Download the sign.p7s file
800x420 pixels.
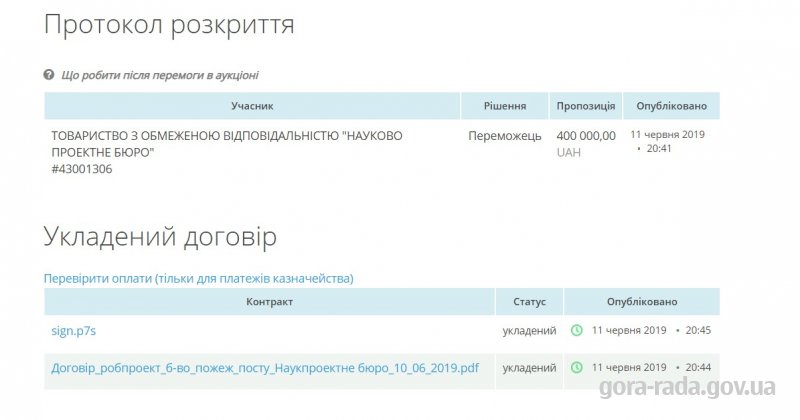pyautogui.click(x=73, y=331)
